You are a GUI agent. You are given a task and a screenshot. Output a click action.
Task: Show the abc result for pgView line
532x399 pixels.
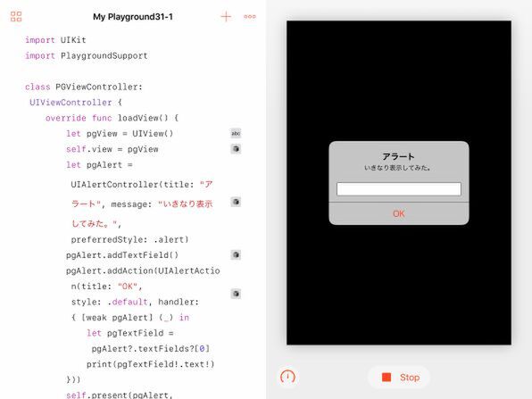coord(236,133)
